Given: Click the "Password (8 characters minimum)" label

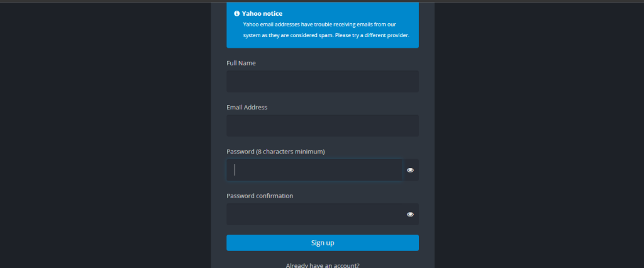Looking at the screenshot, I should [275, 152].
